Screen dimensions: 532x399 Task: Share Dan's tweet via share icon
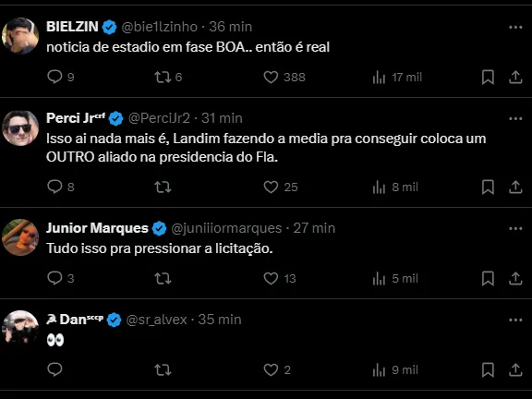coord(515,369)
